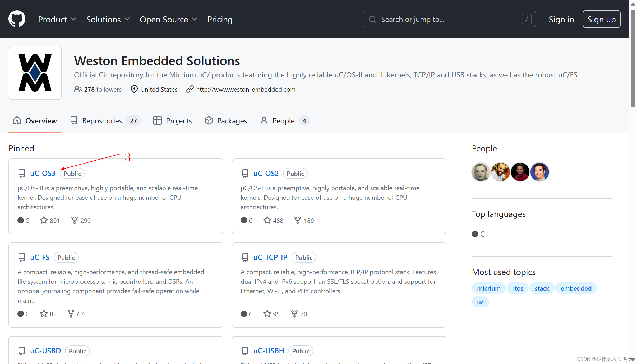The width and height of the screenshot is (637, 364).
Task: Click the Weston Embedded Solutions avatar logo
Action: coord(35,73)
